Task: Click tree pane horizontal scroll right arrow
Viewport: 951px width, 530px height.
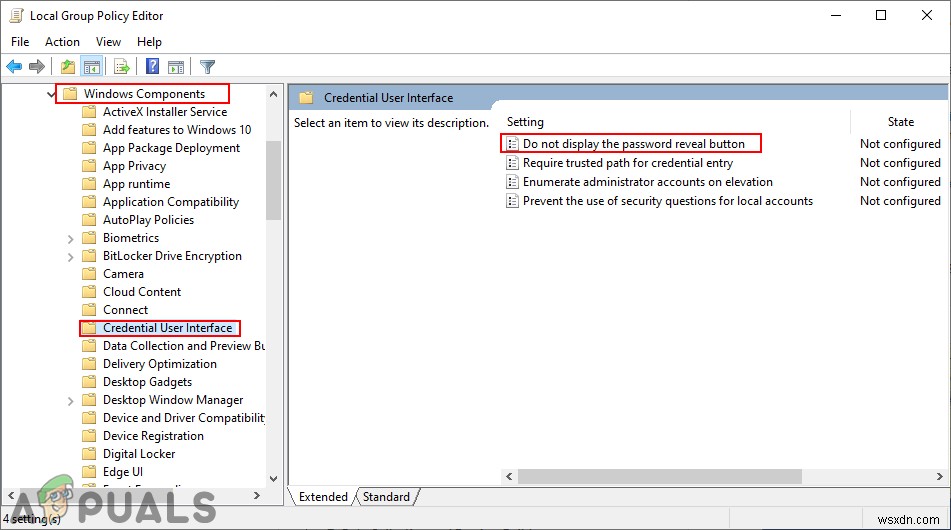Action: (x=257, y=496)
